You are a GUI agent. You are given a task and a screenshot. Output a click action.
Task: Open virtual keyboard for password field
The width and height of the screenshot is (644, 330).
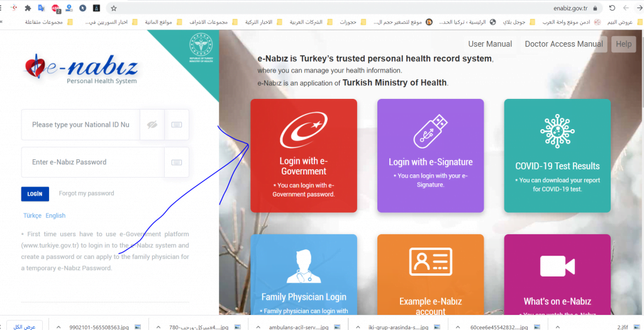(177, 162)
